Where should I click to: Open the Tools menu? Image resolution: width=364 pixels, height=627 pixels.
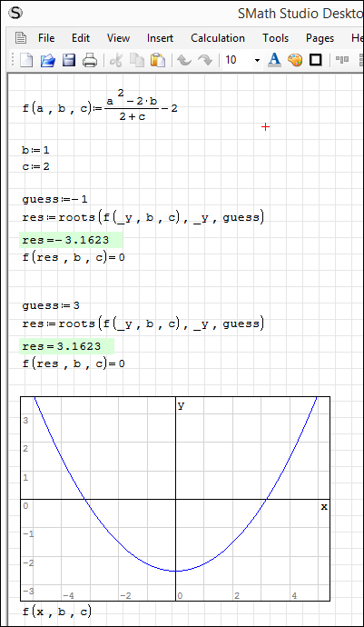276,38
